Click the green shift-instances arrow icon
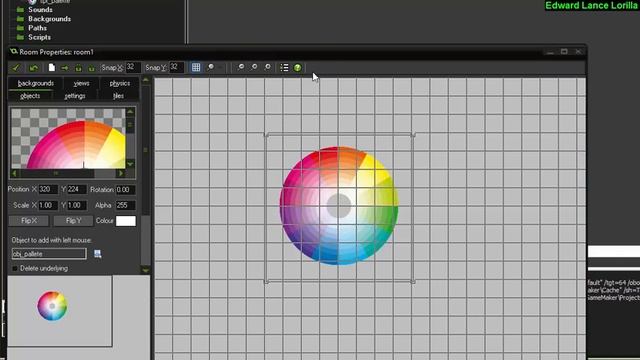The width and height of the screenshot is (640, 360). (64, 68)
